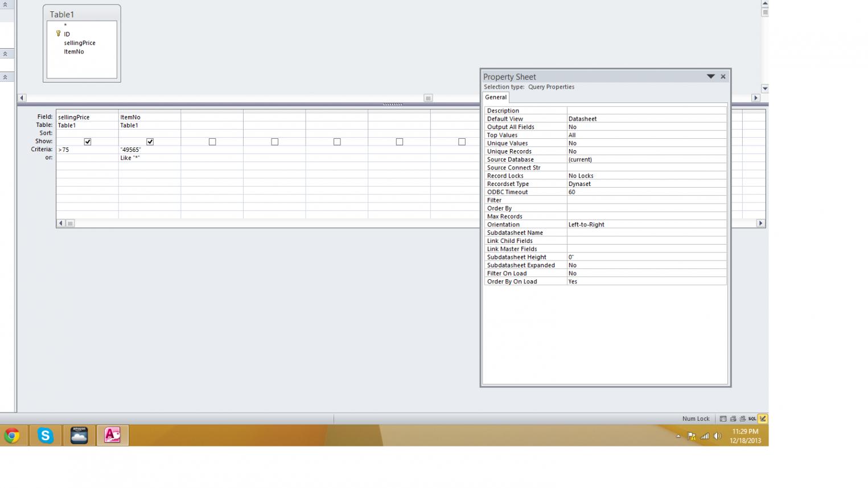
Task: Click the >75 criteria cell
Action: 87,150
